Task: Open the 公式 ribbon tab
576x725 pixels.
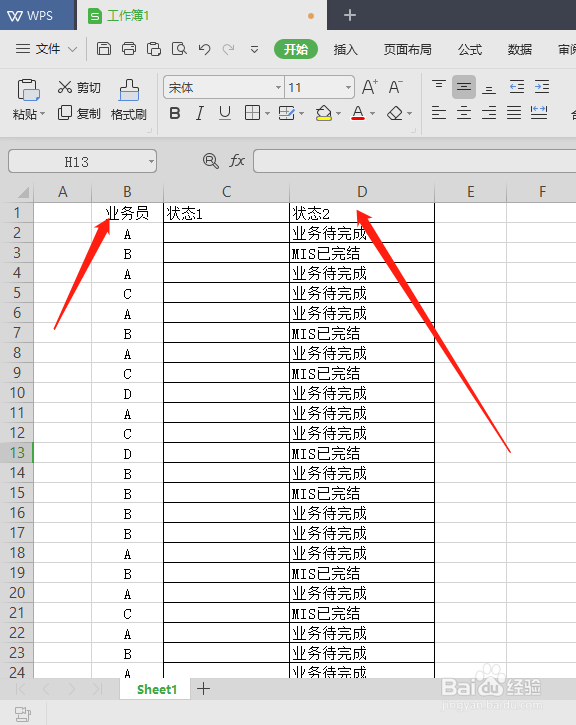Action: coord(470,49)
